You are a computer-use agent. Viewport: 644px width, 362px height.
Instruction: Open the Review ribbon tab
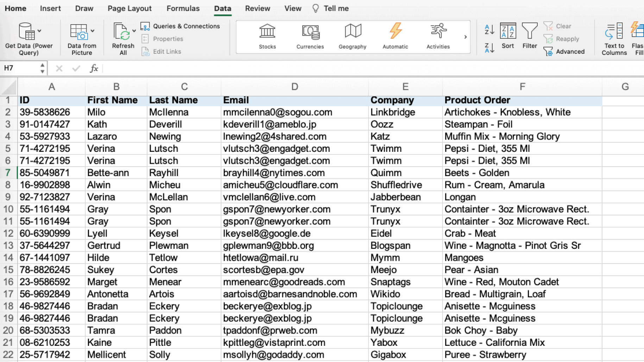pos(257,8)
